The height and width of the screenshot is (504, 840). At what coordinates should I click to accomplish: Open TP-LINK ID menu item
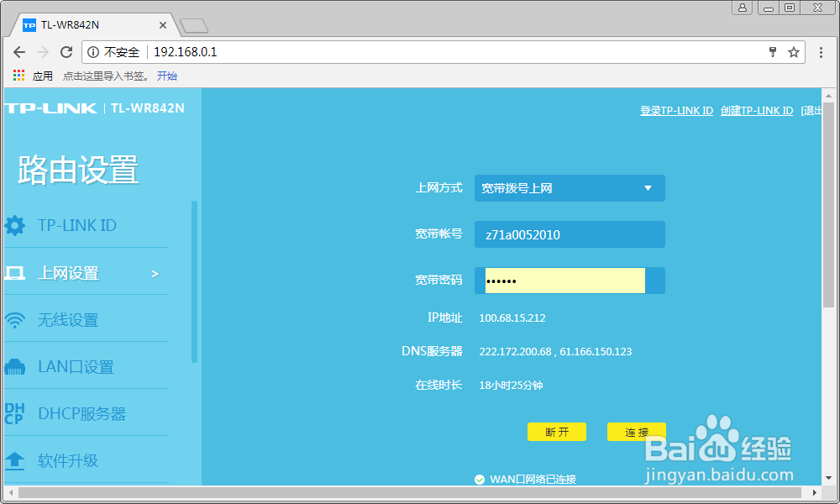click(77, 225)
